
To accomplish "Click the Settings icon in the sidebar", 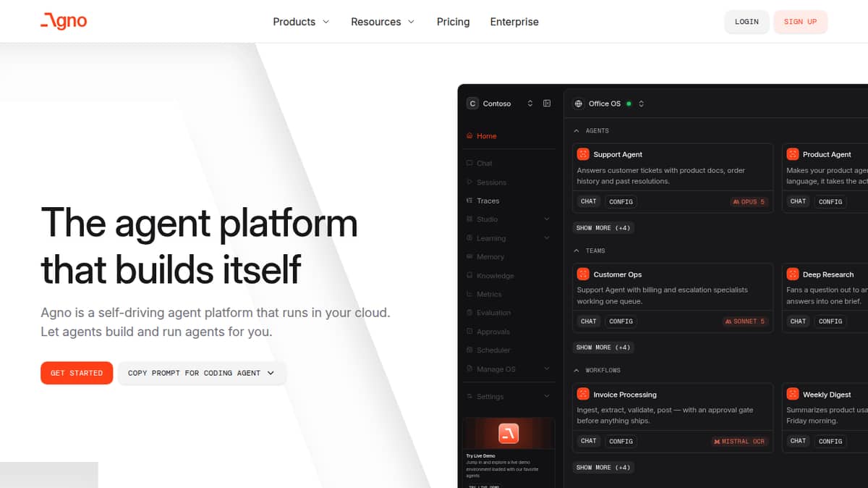I will (469, 397).
